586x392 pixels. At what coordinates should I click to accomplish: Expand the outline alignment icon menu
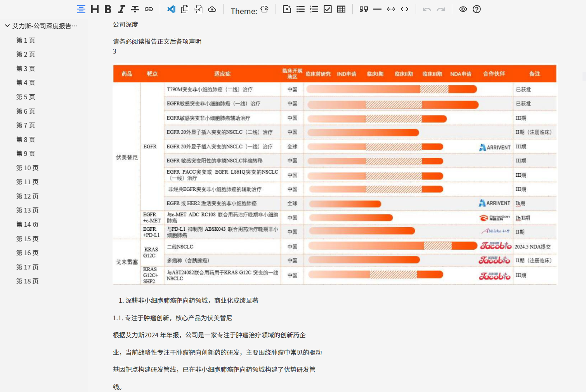pos(81,9)
